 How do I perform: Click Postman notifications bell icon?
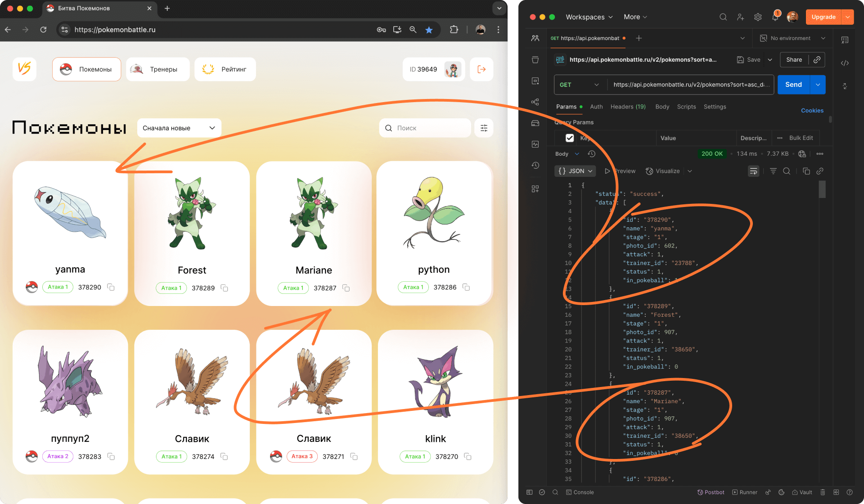(x=775, y=17)
